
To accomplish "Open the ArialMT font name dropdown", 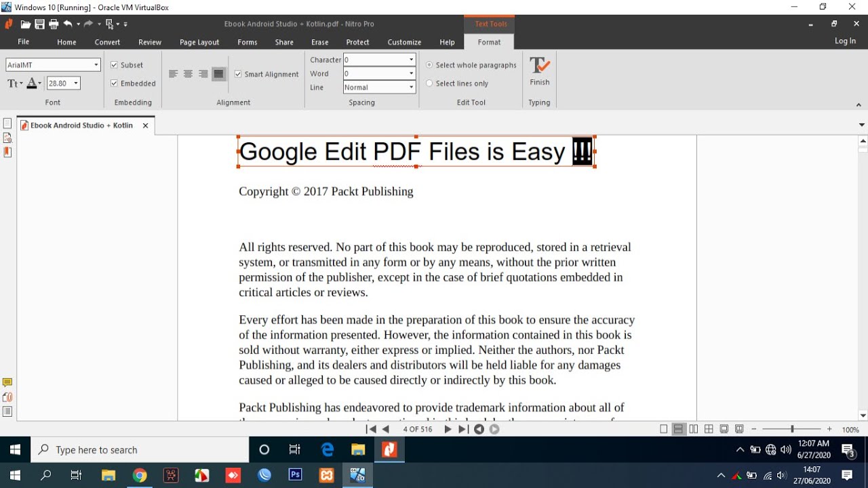I will (x=96, y=65).
